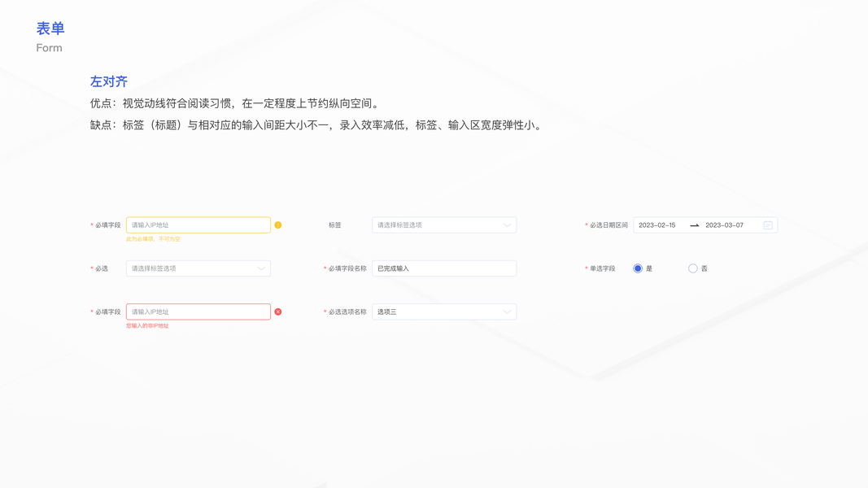Click the 必选选项名称 label
The width and height of the screenshot is (868, 488).
[347, 312]
